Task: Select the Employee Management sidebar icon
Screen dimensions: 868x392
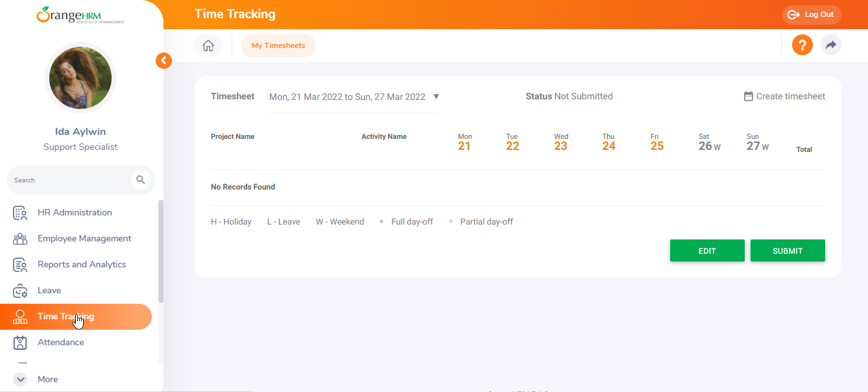Action: pyautogui.click(x=19, y=238)
